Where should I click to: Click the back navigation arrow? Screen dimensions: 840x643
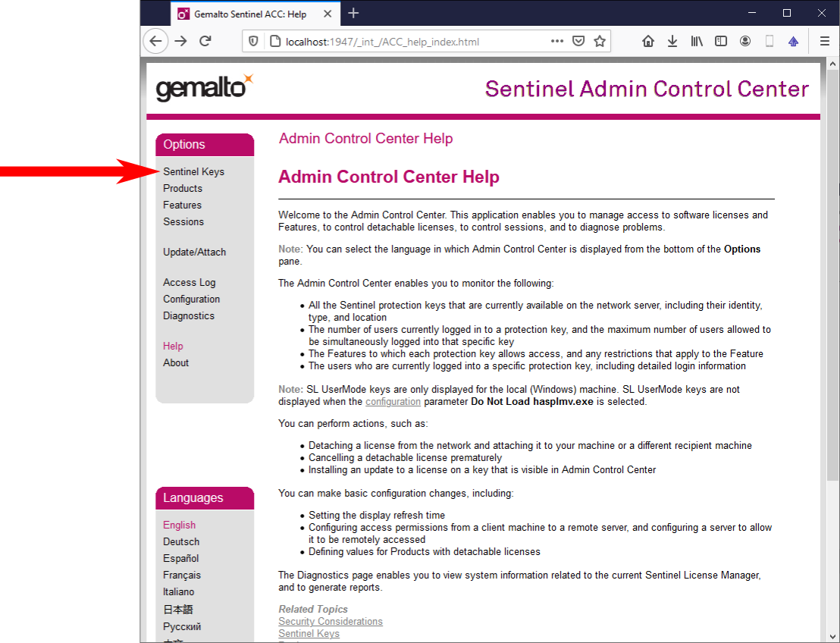tap(155, 41)
